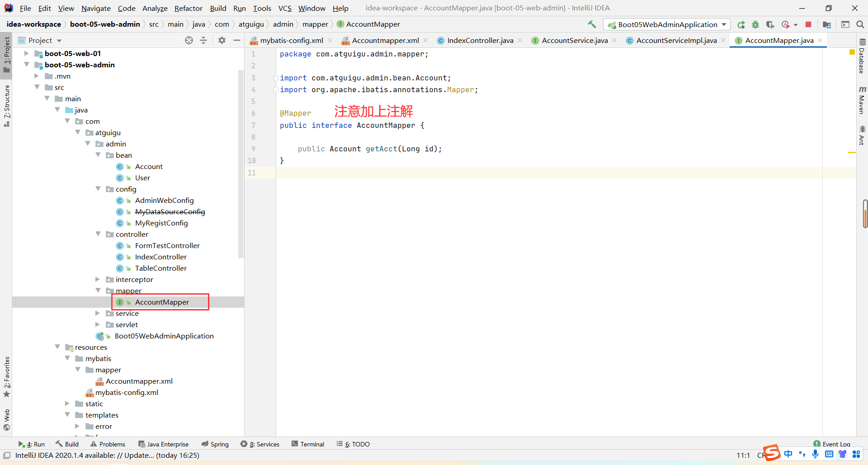Image resolution: width=868 pixels, height=465 pixels.
Task: Open Search Everywhere magnifier icon
Action: pyautogui.click(x=860, y=24)
